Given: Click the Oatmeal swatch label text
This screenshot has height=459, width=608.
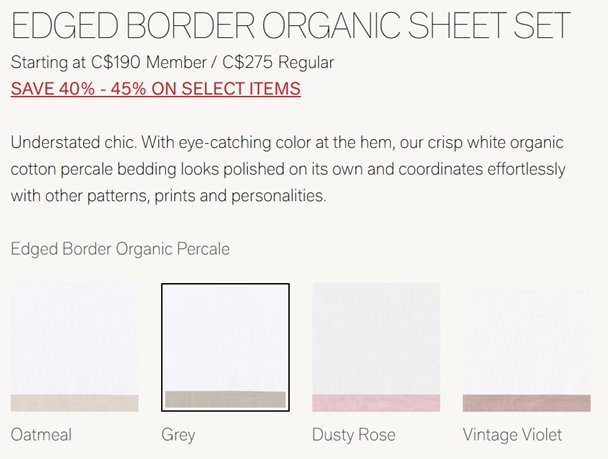Looking at the screenshot, I should point(41,435).
